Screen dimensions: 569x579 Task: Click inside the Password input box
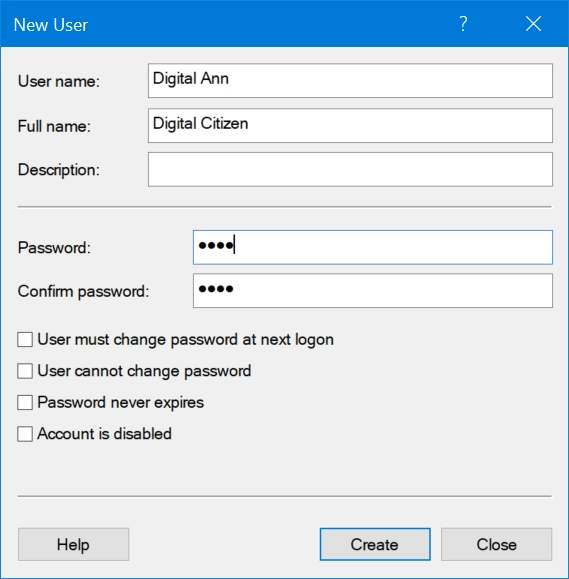[373, 247]
